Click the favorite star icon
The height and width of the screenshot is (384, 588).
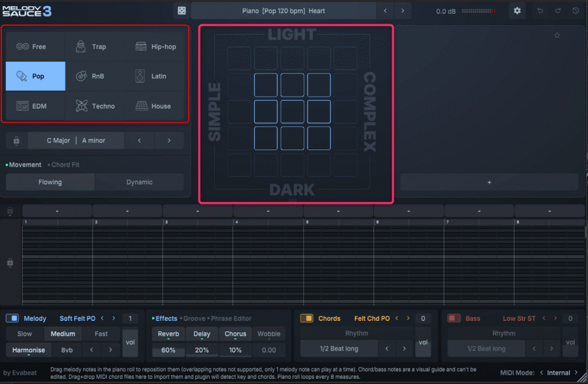pos(556,36)
